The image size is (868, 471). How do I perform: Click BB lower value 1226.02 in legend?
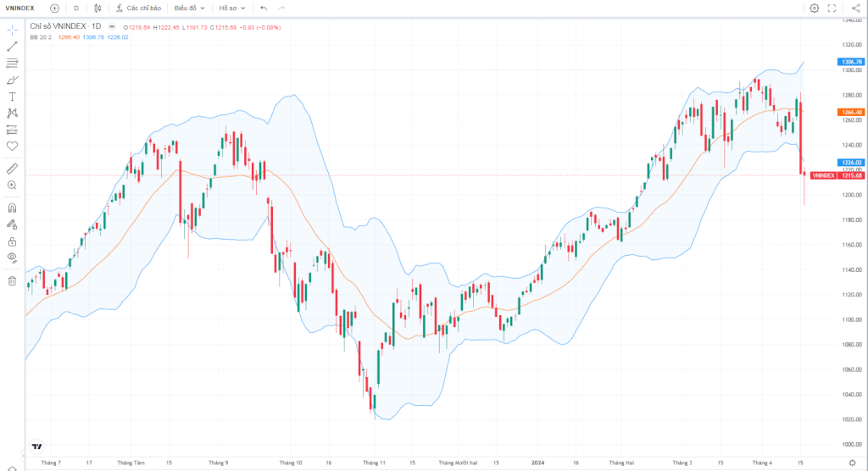(x=117, y=37)
